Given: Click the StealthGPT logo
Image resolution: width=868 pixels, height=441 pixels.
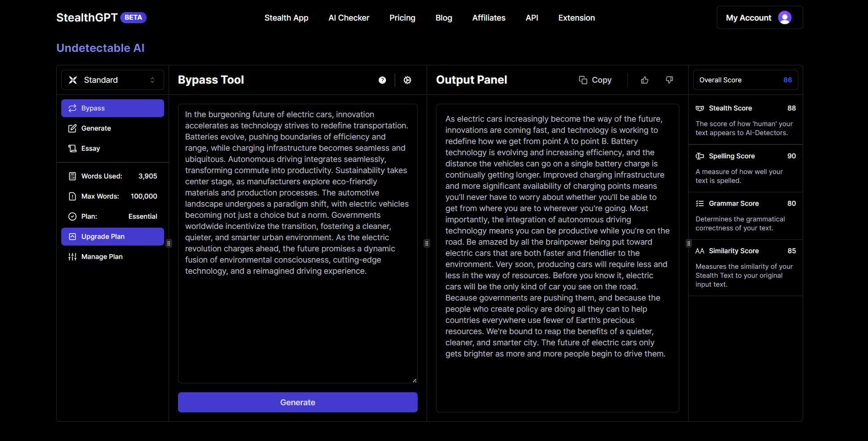Looking at the screenshot, I should 87,17.
